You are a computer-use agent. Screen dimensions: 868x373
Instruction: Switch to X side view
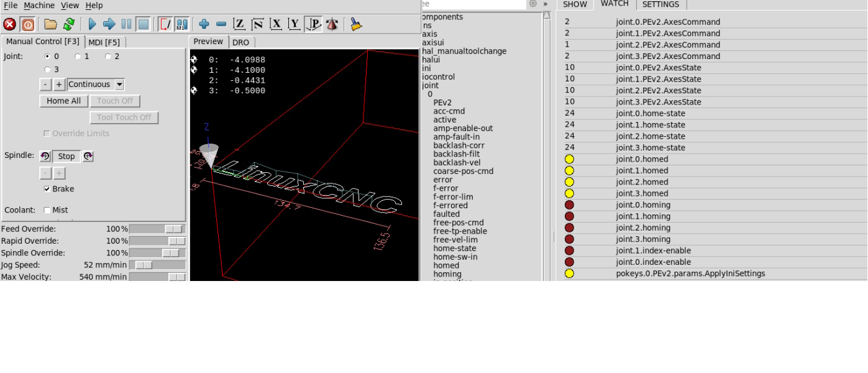pyautogui.click(x=276, y=24)
